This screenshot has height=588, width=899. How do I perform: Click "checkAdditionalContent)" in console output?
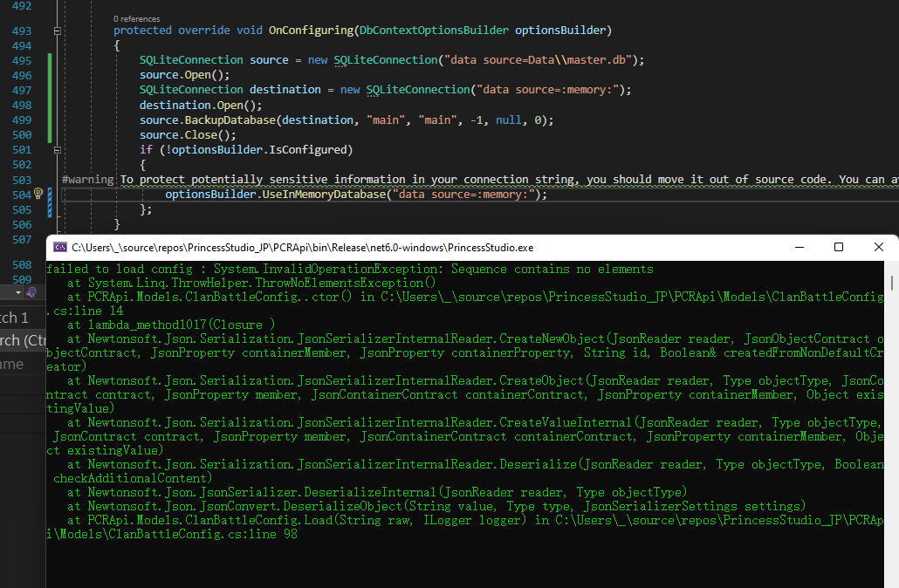coord(133,478)
